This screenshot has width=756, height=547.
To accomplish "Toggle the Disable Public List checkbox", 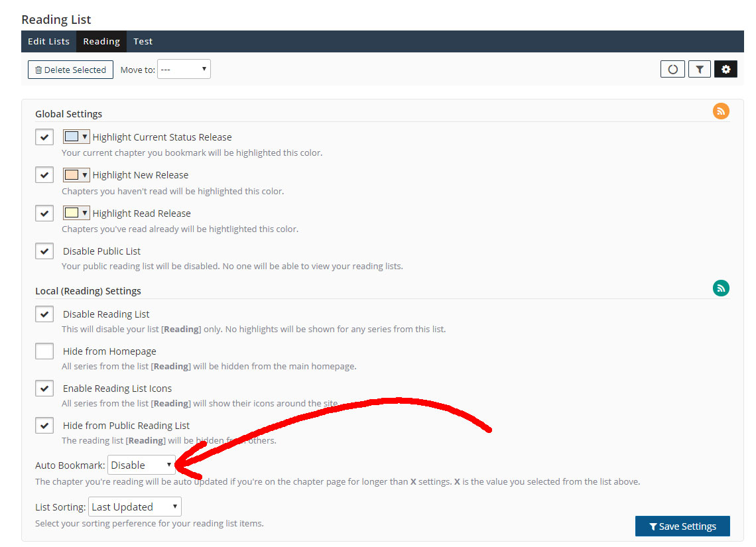I will point(44,251).
